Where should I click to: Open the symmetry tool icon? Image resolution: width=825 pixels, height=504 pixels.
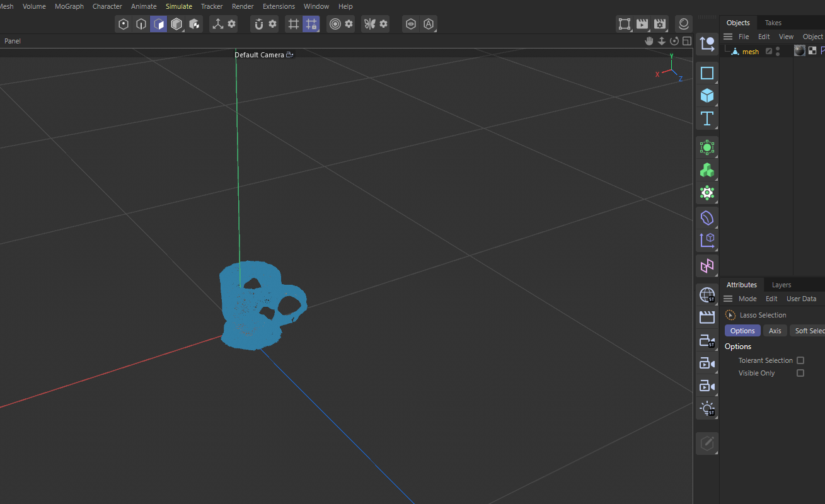(x=371, y=24)
